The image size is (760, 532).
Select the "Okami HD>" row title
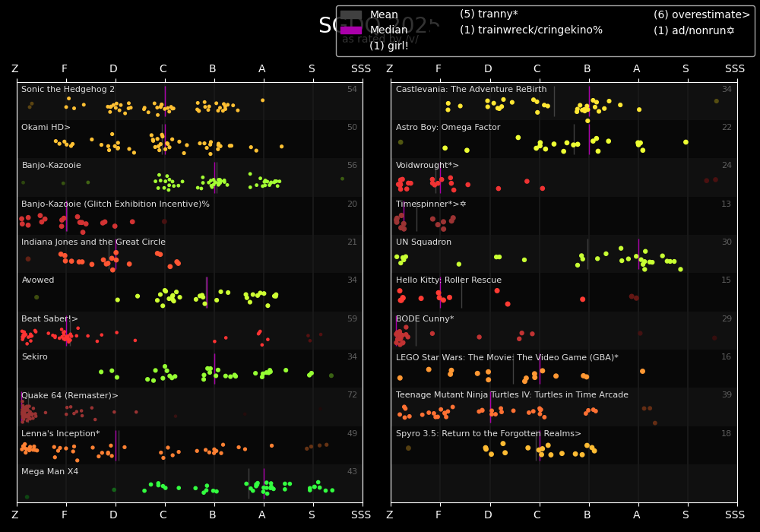pyautogui.click(x=46, y=127)
